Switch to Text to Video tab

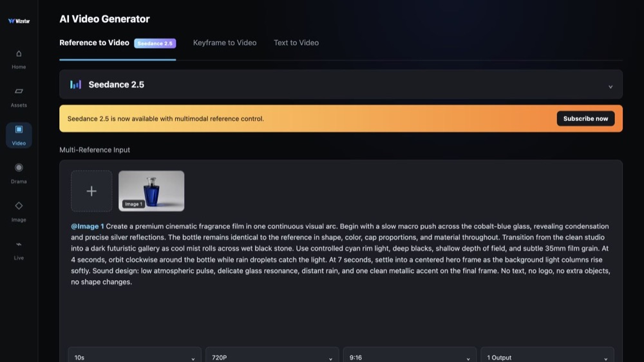coord(296,43)
